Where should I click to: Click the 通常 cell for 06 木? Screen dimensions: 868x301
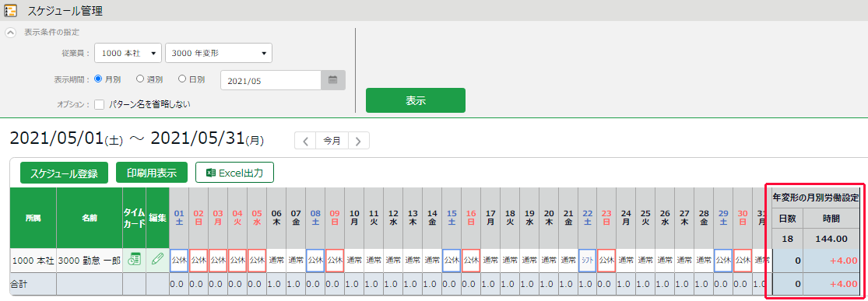[x=276, y=260]
